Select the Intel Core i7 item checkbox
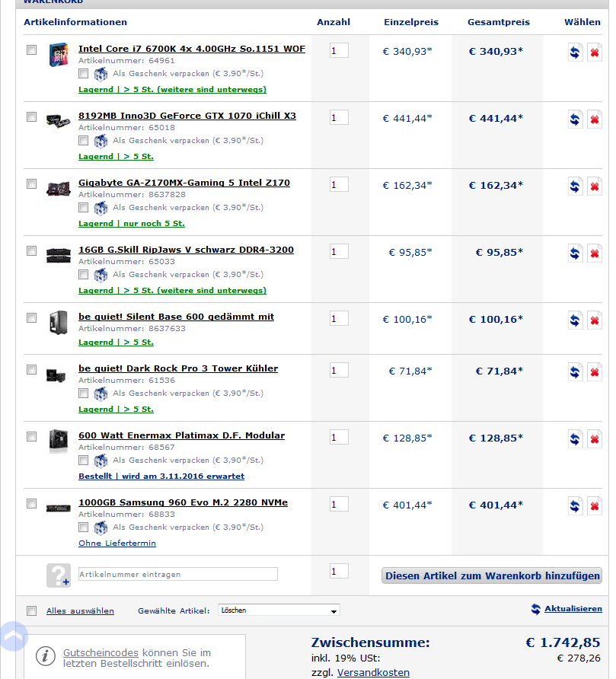This screenshot has width=616, height=679. coord(32,49)
